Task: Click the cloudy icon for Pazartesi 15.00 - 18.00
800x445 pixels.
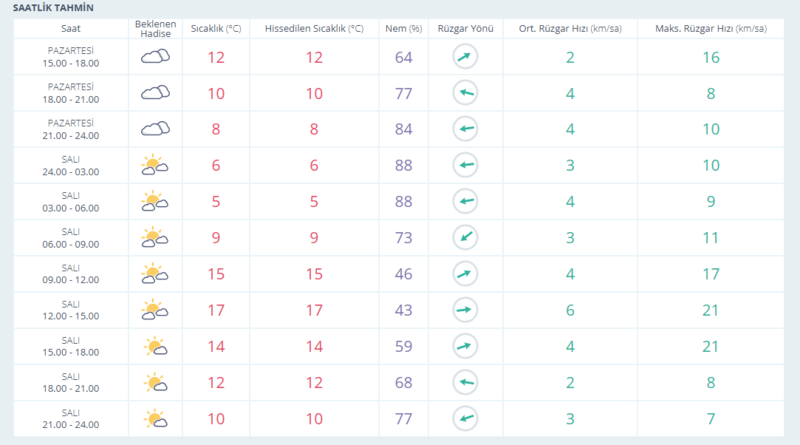Action: [154, 57]
